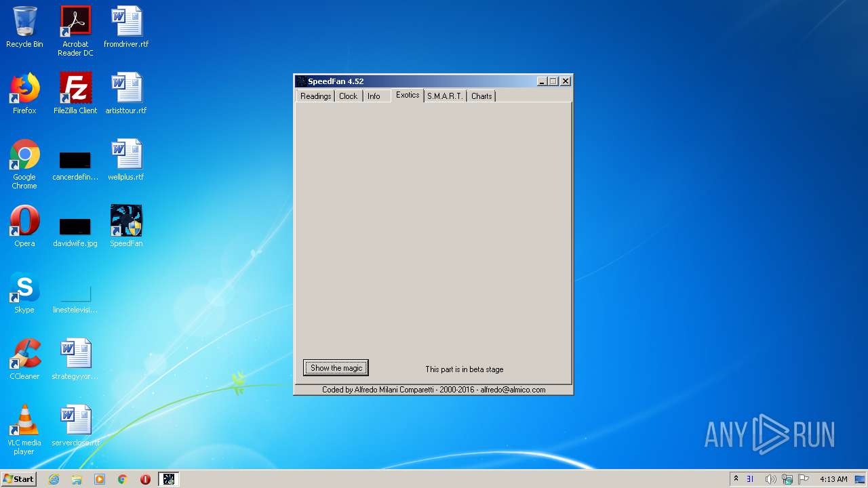Select the wellplus.rtf document icon
This screenshot has height=488, width=868.
(x=126, y=161)
